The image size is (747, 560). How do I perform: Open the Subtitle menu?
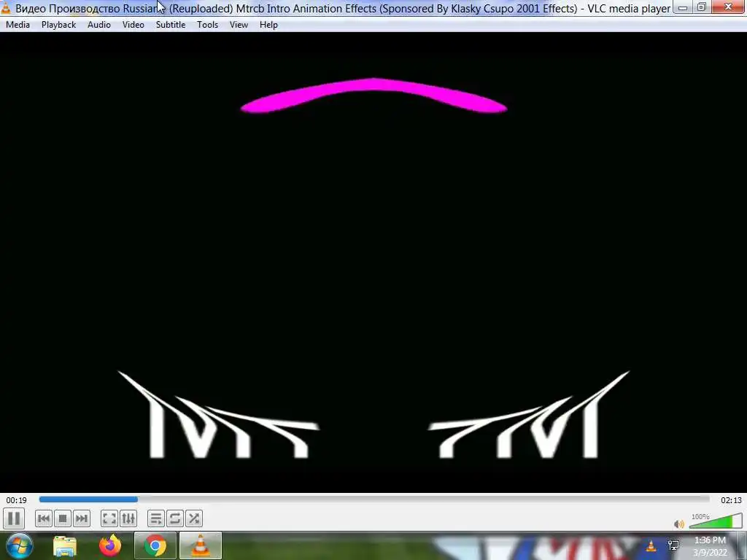[x=171, y=25]
